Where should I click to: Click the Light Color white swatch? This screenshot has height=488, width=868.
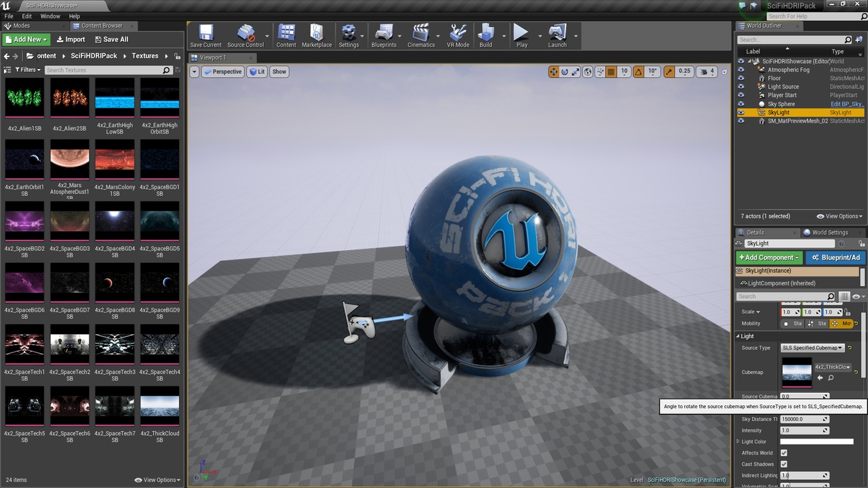816,441
